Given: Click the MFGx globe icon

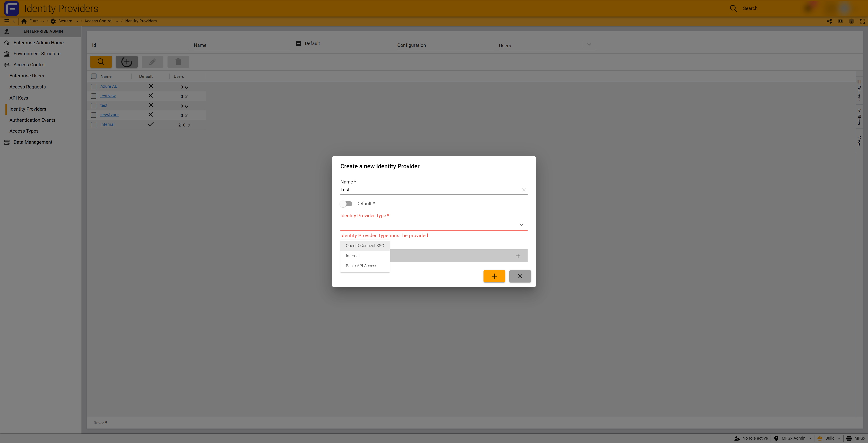Looking at the screenshot, I should [x=849, y=438].
